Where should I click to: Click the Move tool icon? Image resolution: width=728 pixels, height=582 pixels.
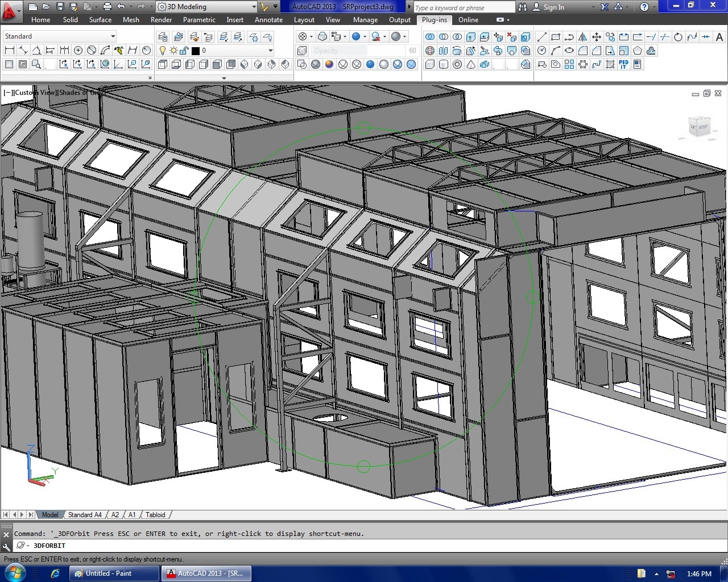(x=596, y=37)
